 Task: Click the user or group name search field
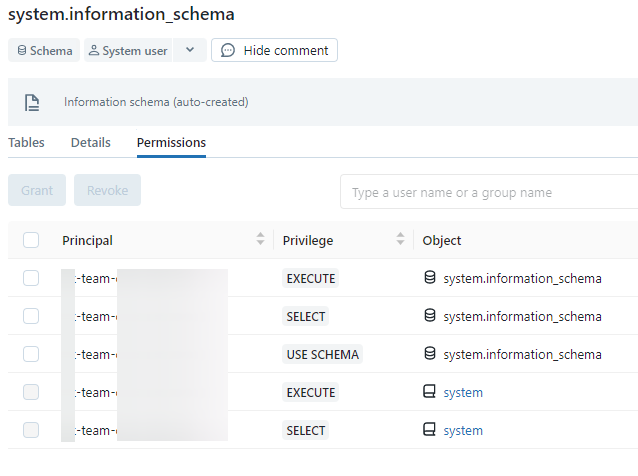490,192
